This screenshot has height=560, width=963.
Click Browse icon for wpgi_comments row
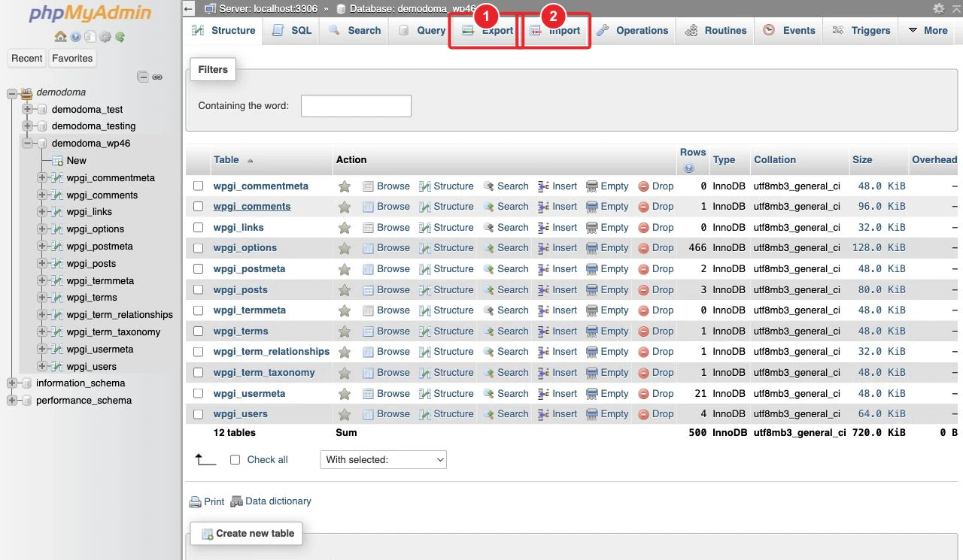pos(369,207)
